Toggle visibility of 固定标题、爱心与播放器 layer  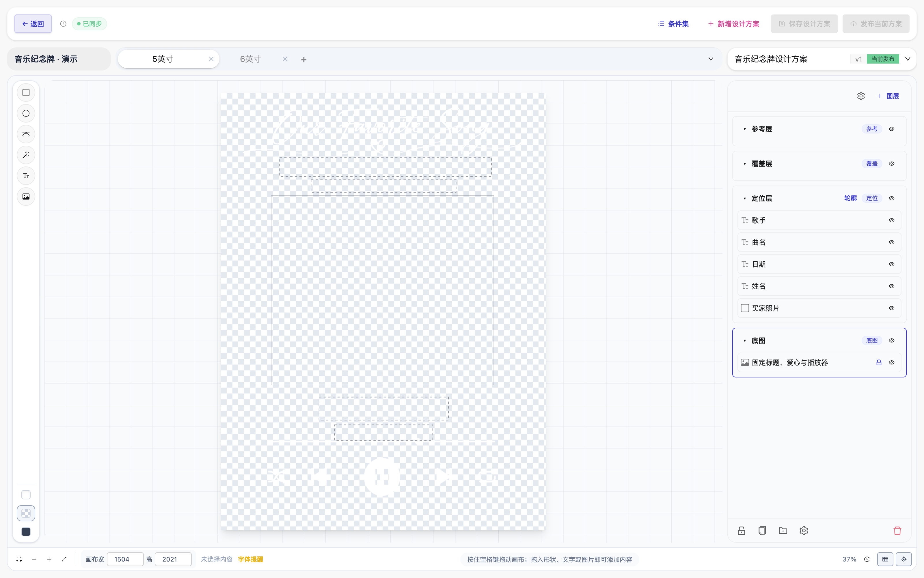tap(892, 362)
